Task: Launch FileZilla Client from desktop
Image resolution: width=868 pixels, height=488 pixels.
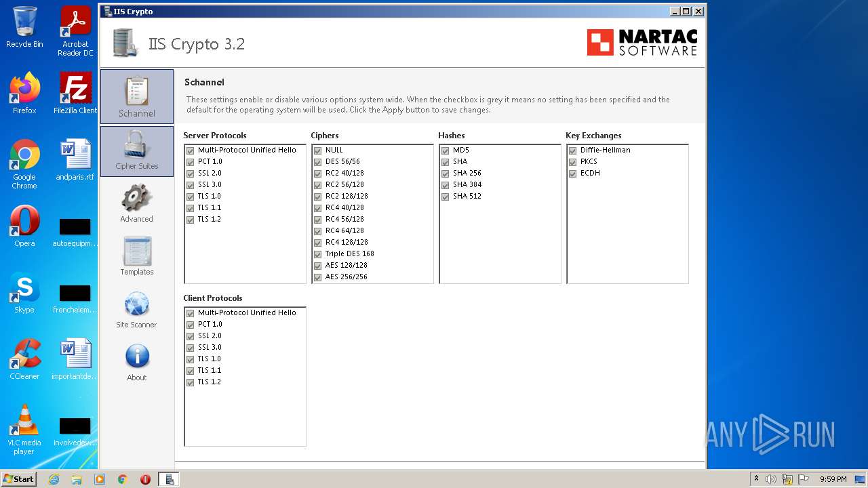Action: point(75,94)
